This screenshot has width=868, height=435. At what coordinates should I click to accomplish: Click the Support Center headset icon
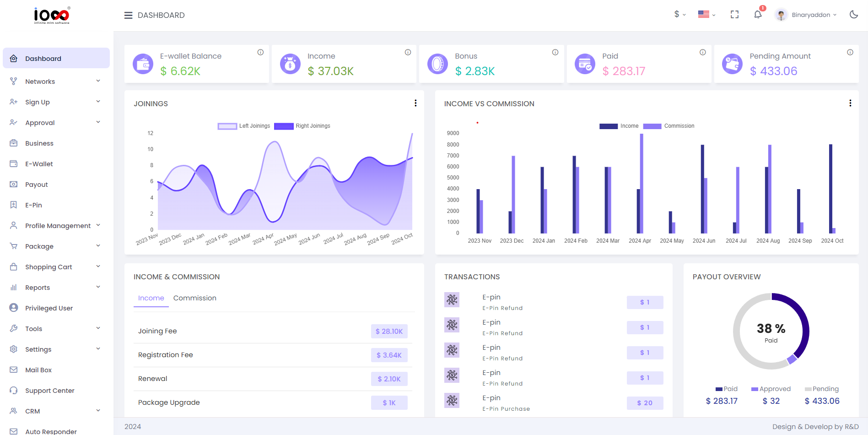14,390
